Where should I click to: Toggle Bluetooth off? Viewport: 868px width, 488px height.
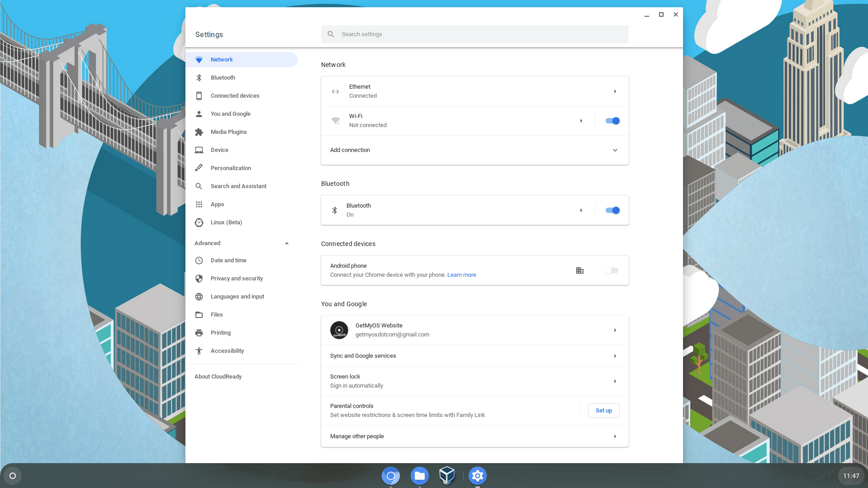(612, 210)
